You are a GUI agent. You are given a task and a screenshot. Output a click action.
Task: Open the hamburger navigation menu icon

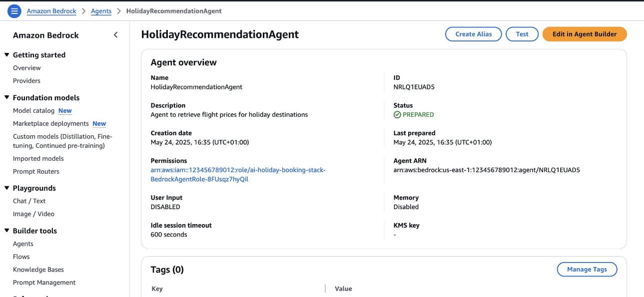[14, 10]
